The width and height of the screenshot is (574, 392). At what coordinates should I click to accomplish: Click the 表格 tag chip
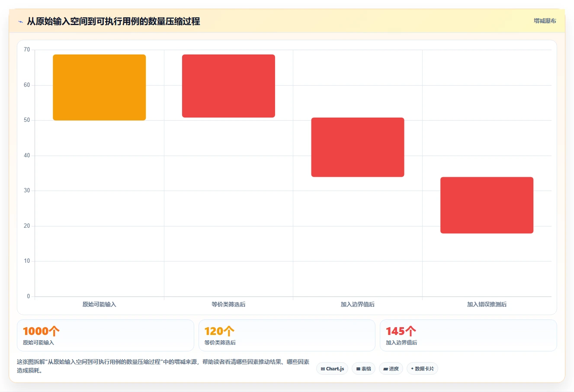pyautogui.click(x=363, y=369)
